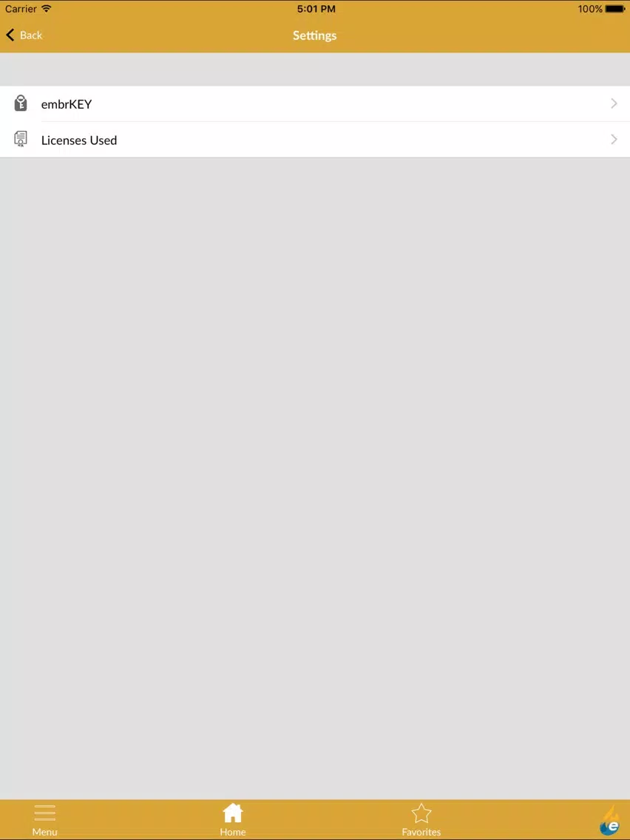Expand Licenses Used using its right chevron
Viewport: 630px width, 840px height.
click(614, 139)
